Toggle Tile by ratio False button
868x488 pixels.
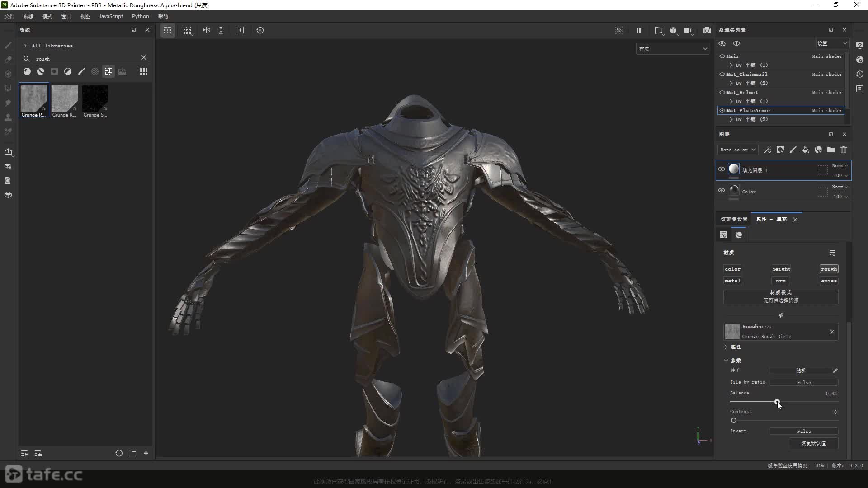click(x=804, y=382)
